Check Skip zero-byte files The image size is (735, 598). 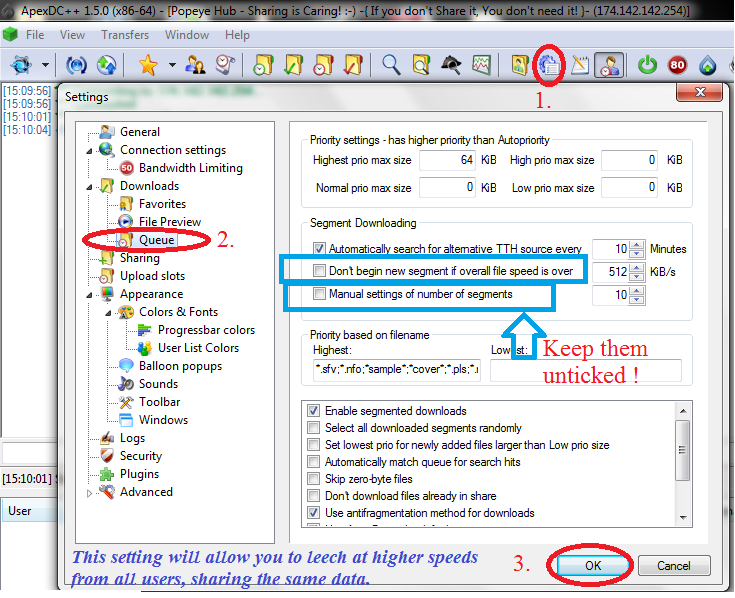click(x=313, y=478)
